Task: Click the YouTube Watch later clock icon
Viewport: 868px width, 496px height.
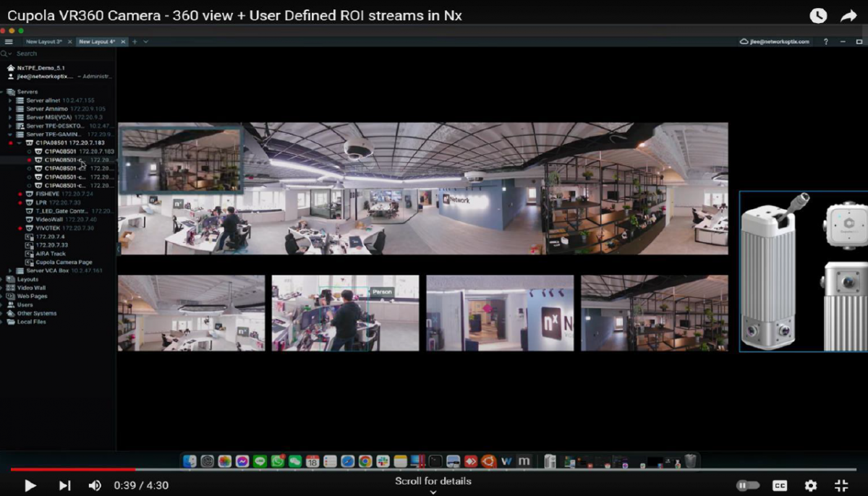Action: 818,16
